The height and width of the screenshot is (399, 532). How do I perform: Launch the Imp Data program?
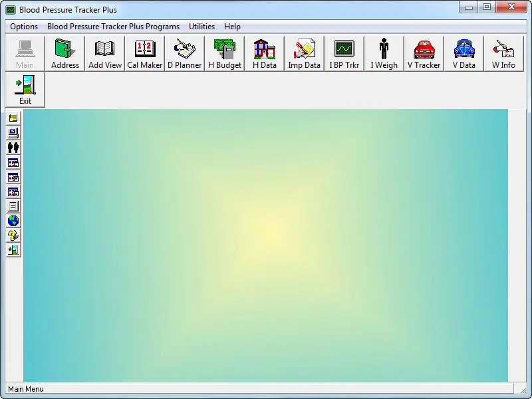tap(305, 54)
